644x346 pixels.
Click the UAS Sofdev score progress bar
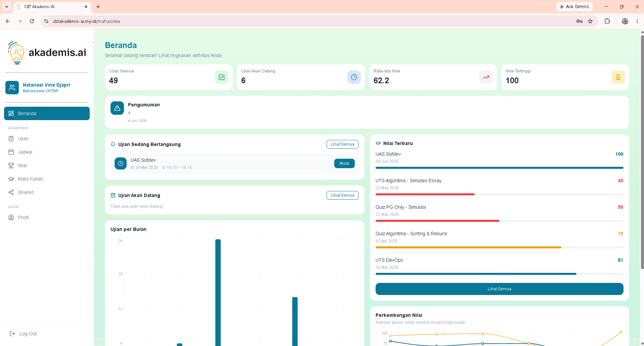500,168
